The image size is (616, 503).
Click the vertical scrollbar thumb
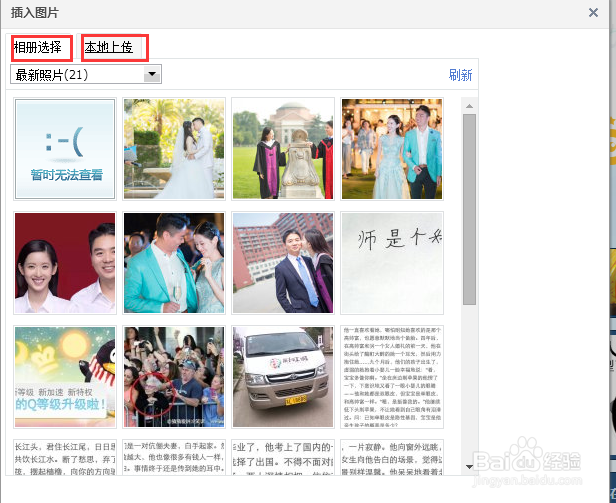[469, 209]
